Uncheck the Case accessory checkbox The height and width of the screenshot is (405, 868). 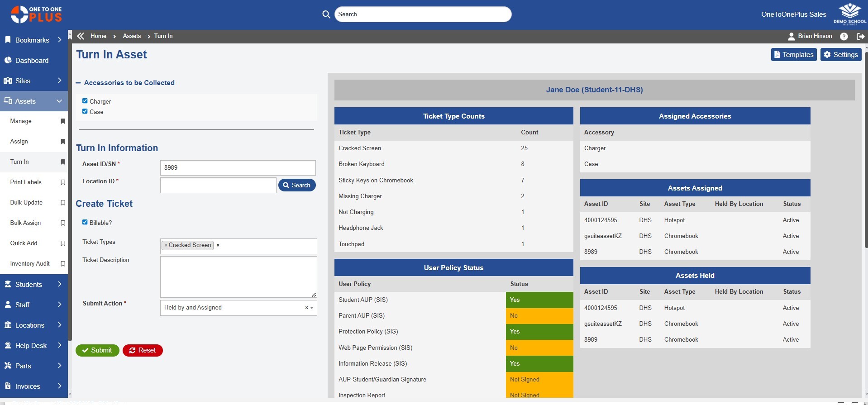(x=85, y=111)
